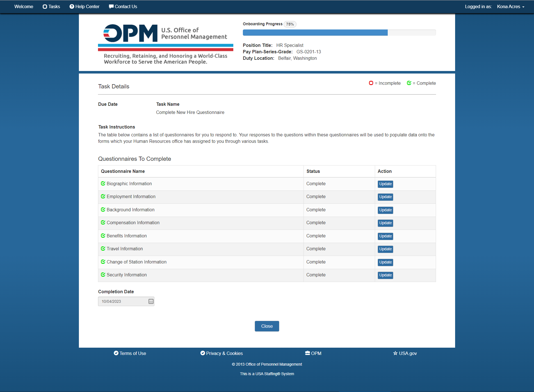This screenshot has width=534, height=392.
Task: Click the green check icon beside Security Information
Action: (x=103, y=275)
